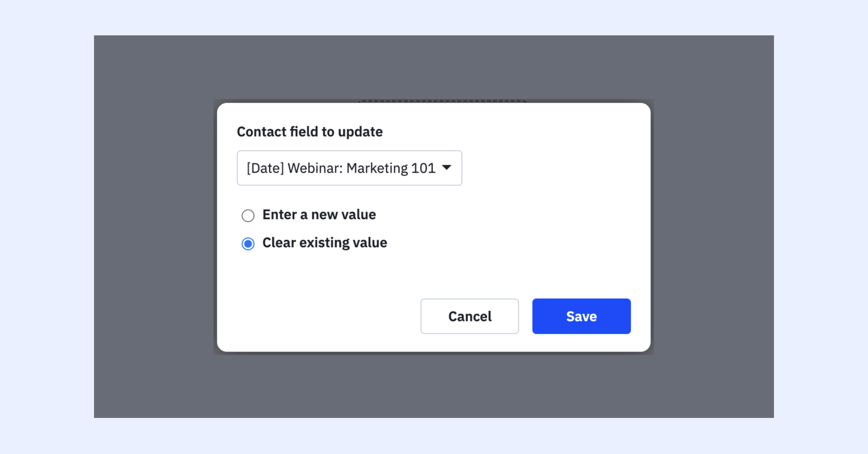The width and height of the screenshot is (868, 454).
Task: Click the white dialog area right of the radio options
Action: pos(515,229)
